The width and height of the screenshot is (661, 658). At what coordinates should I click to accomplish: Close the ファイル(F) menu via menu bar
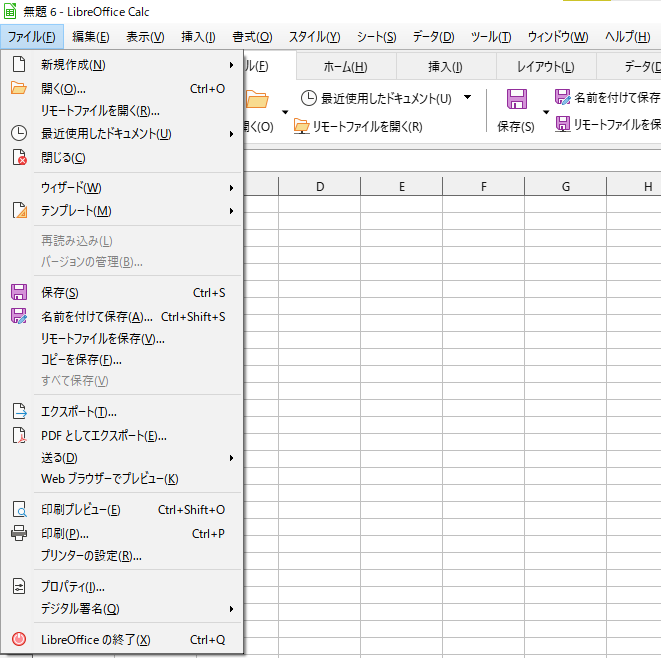point(32,37)
